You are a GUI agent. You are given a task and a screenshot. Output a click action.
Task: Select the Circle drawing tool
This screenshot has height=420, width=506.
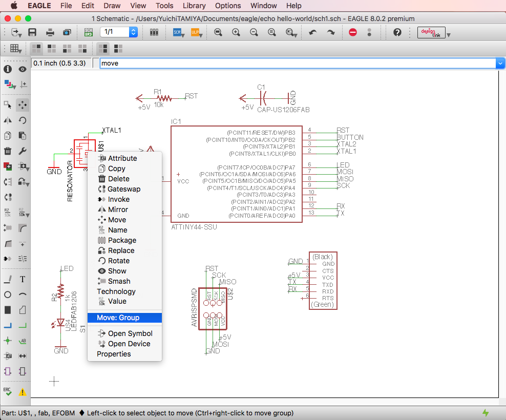(8, 295)
